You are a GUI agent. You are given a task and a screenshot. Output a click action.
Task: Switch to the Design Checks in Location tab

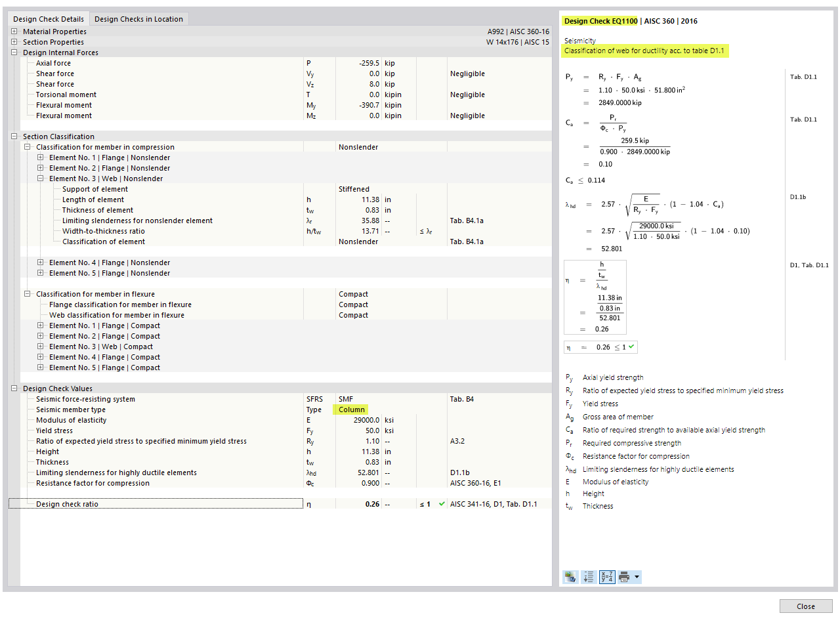(138, 19)
